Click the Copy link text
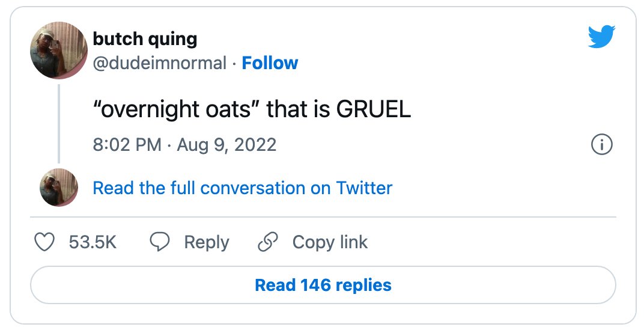644x333 pixels. (x=330, y=242)
